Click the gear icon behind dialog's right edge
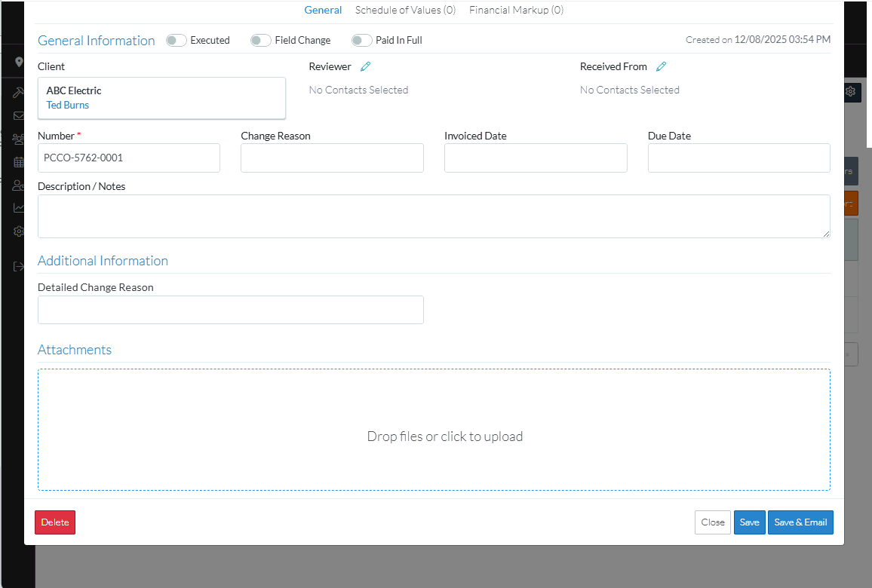 851,91
